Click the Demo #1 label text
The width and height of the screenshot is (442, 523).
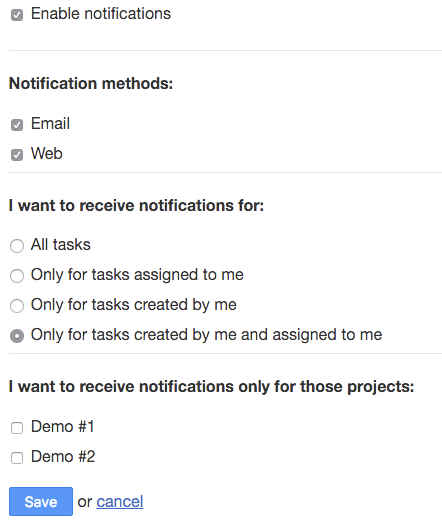tap(63, 427)
